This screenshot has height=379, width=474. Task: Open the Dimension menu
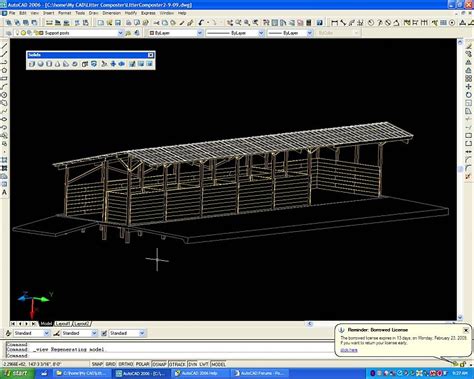(111, 13)
